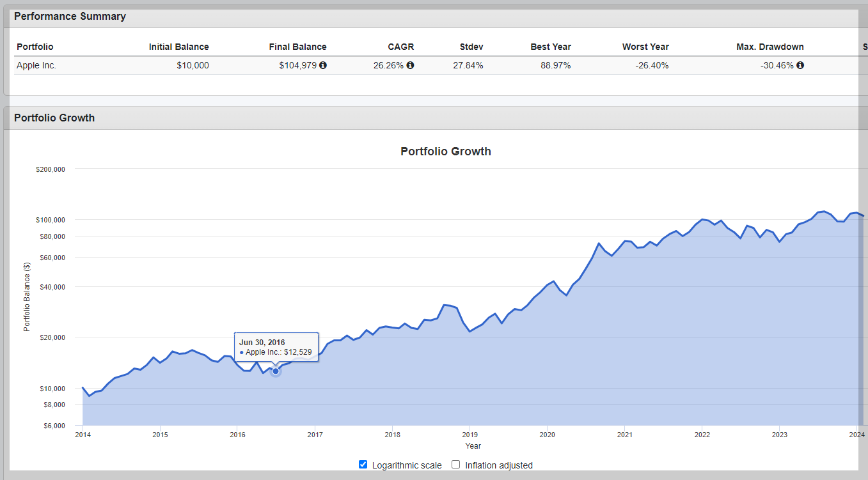The height and width of the screenshot is (480, 868).
Task: Click the 88.97% best year value
Action: coord(555,65)
